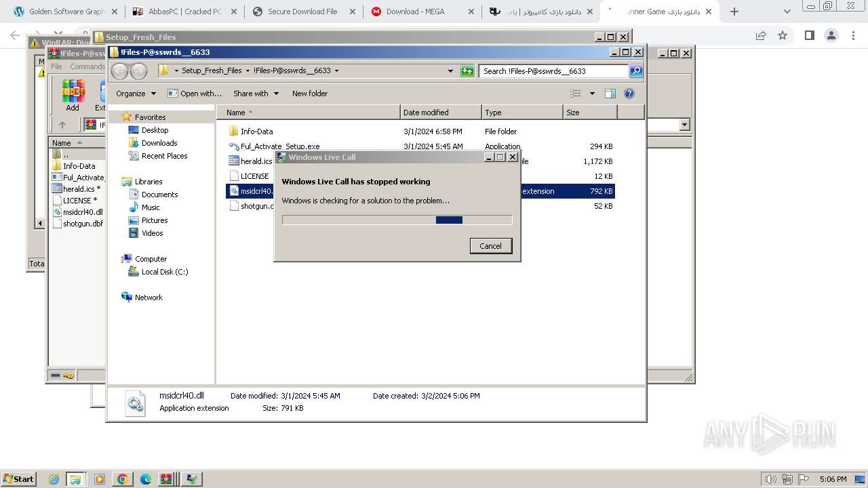
Task: Click New folder in Explorer toolbar
Action: 310,94
